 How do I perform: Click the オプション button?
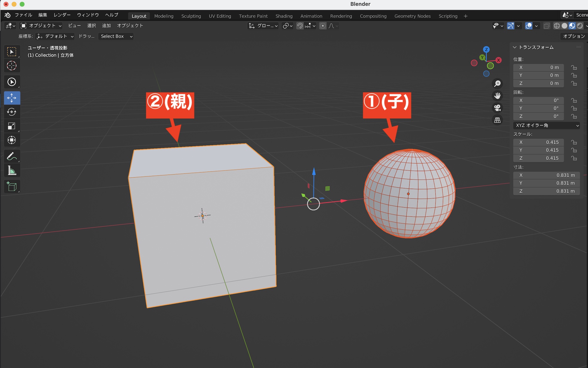pyautogui.click(x=573, y=36)
